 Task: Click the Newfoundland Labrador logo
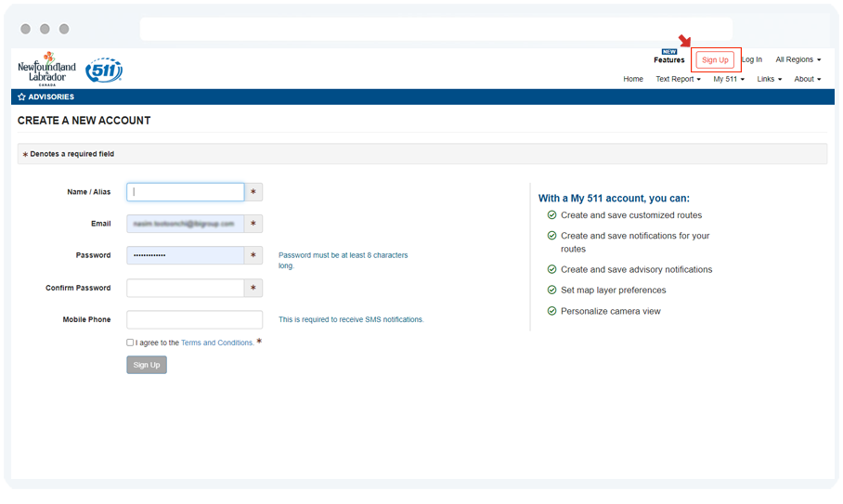coord(46,70)
